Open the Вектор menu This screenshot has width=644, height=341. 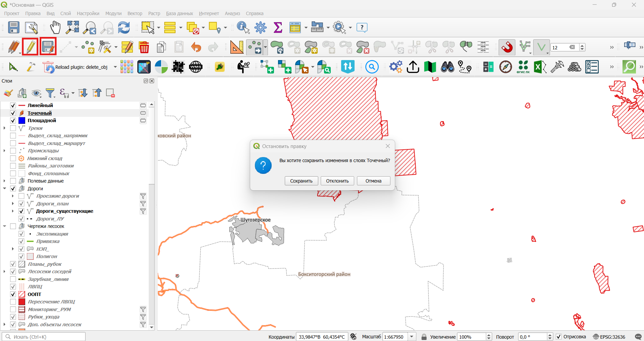point(135,13)
